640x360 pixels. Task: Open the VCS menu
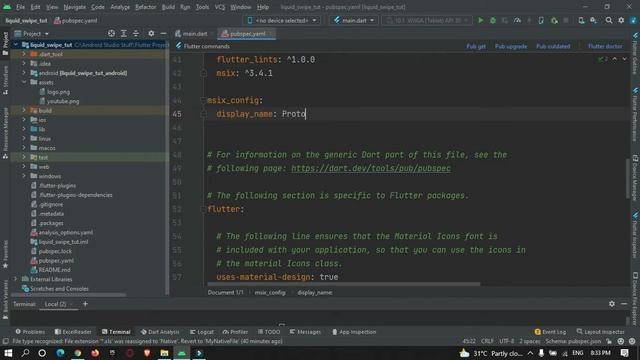pyautogui.click(x=220, y=7)
